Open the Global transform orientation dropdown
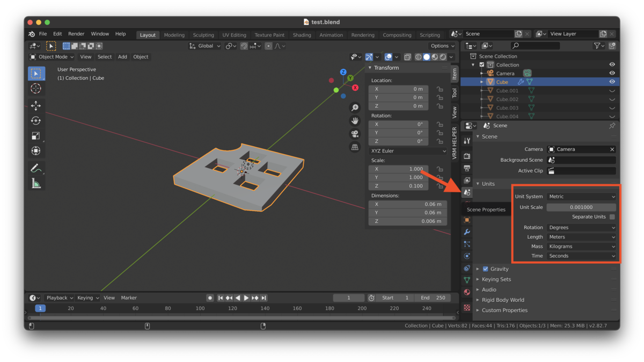The width and height of the screenshot is (644, 362). [x=205, y=46]
